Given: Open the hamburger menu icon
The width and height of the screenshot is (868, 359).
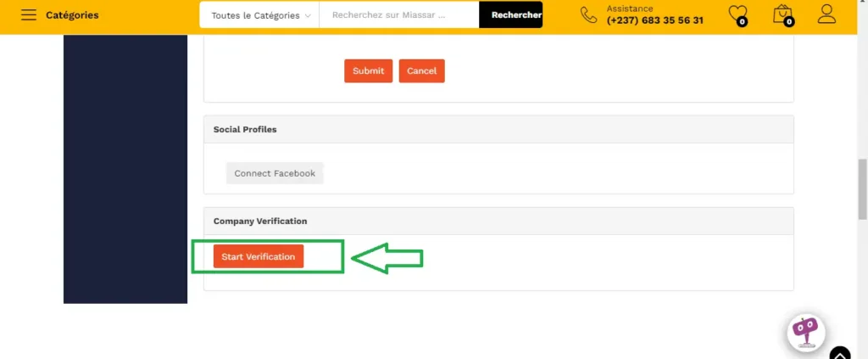Looking at the screenshot, I should click(x=29, y=15).
